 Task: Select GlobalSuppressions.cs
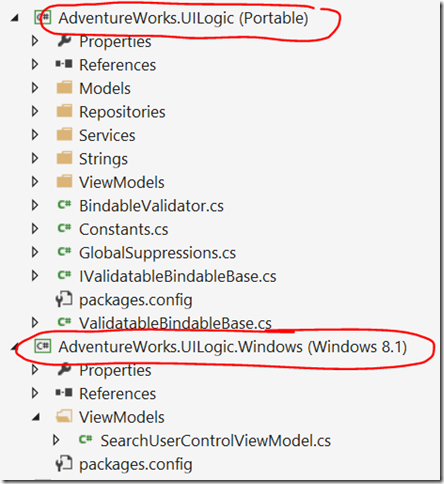pos(157,253)
